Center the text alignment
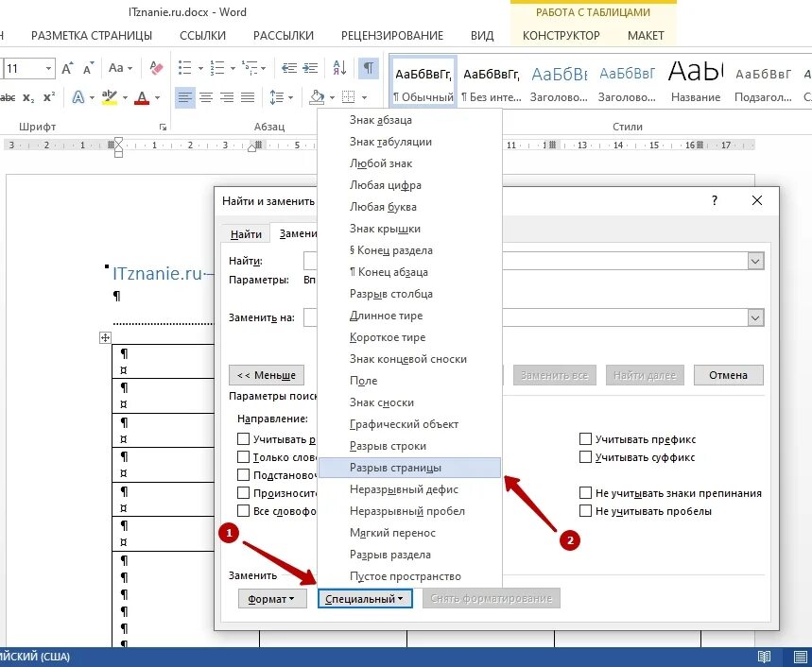Image resolution: width=812 pixels, height=667 pixels. coord(206,97)
